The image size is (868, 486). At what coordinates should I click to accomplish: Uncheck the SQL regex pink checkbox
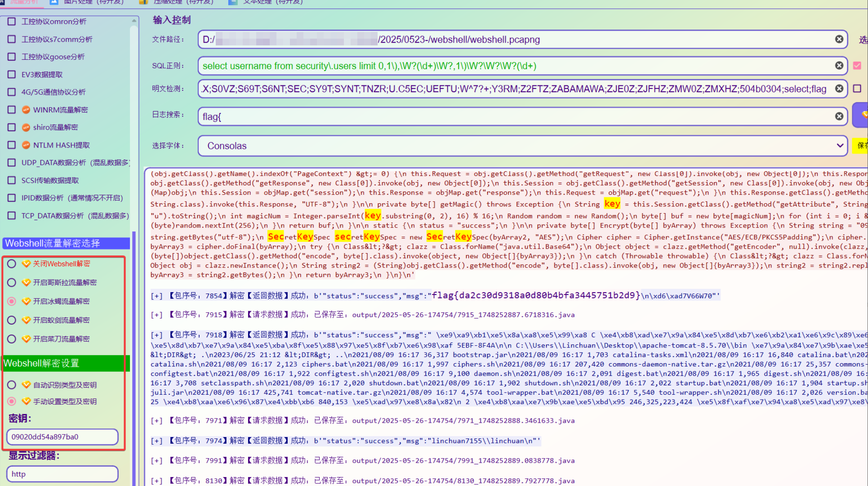857,66
